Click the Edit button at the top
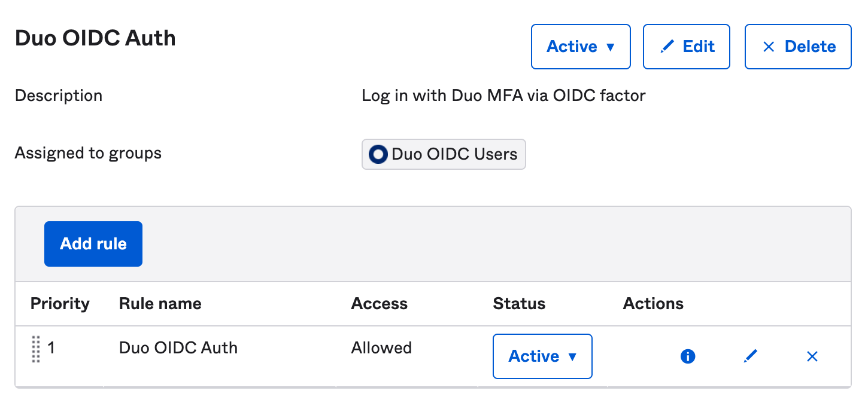868x403 pixels. pyautogui.click(x=686, y=46)
